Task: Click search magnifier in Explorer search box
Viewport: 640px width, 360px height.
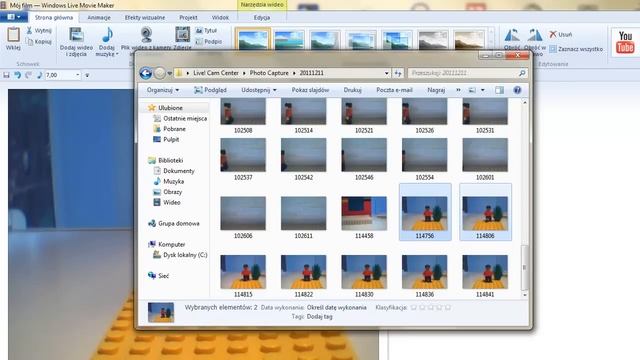Action: [x=522, y=73]
